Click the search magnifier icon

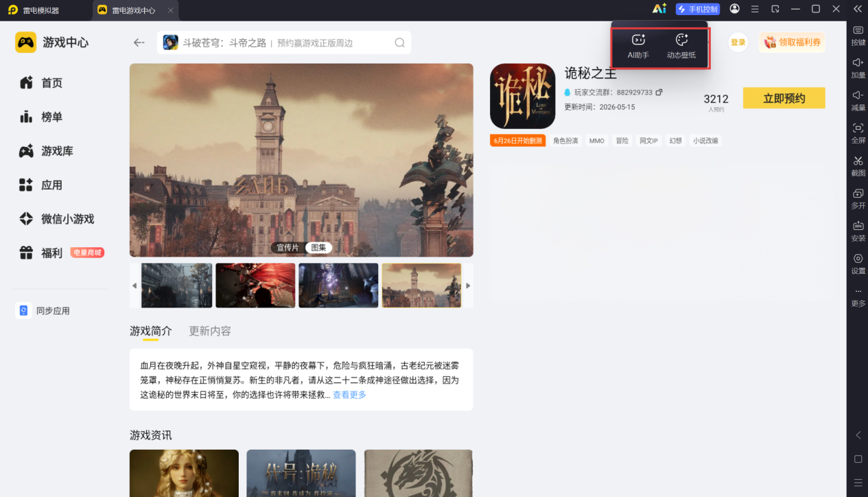[399, 43]
